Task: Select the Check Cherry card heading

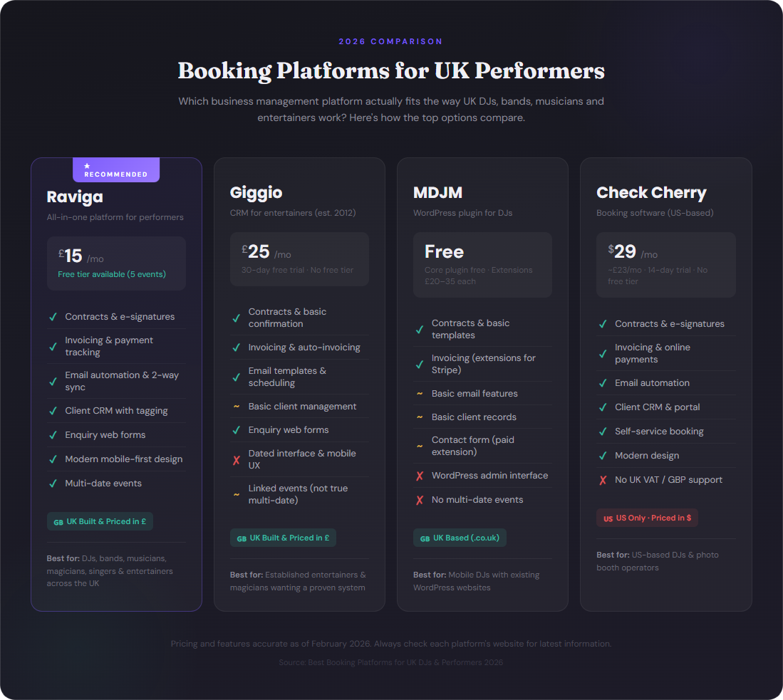Action: 651,193
